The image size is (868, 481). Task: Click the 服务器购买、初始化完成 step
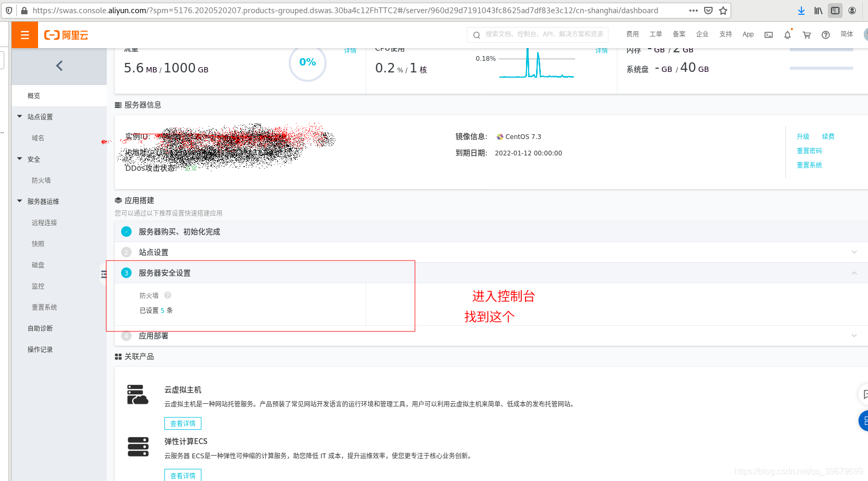[179, 232]
